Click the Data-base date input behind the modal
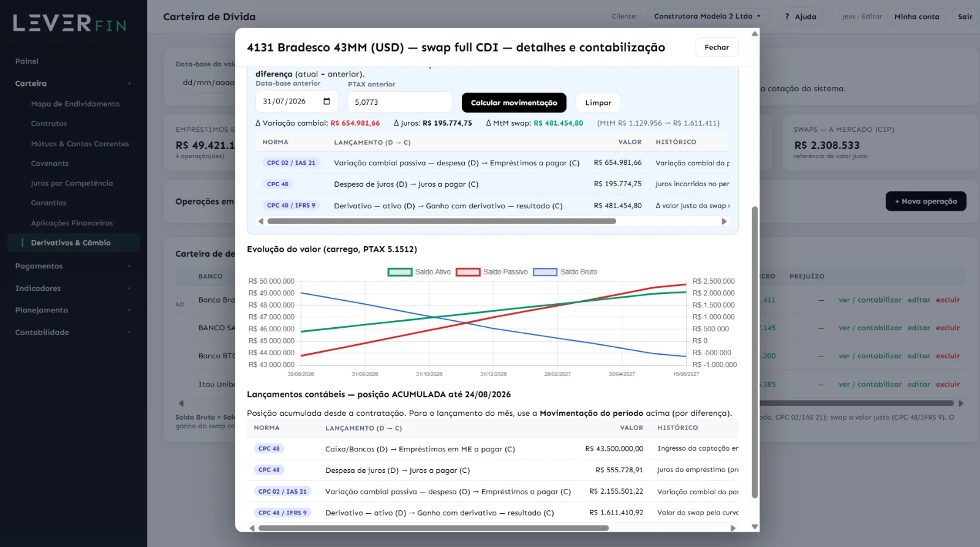Image resolution: width=980 pixels, height=547 pixels. pyautogui.click(x=206, y=83)
